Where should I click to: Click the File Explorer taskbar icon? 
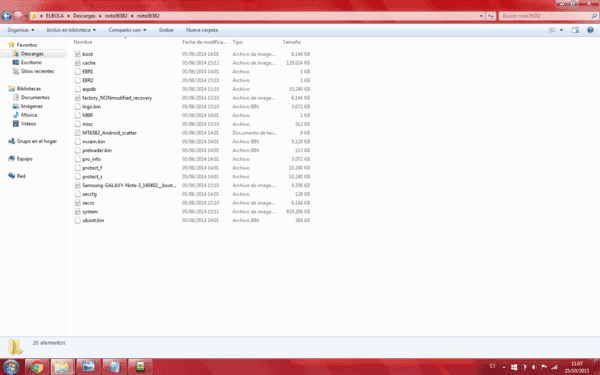coord(62,367)
